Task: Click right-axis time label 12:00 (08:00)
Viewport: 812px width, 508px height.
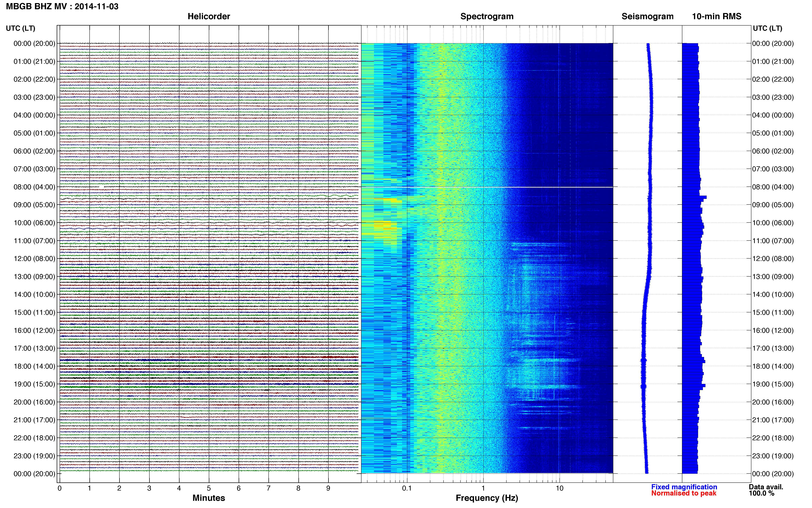Action: tap(773, 259)
